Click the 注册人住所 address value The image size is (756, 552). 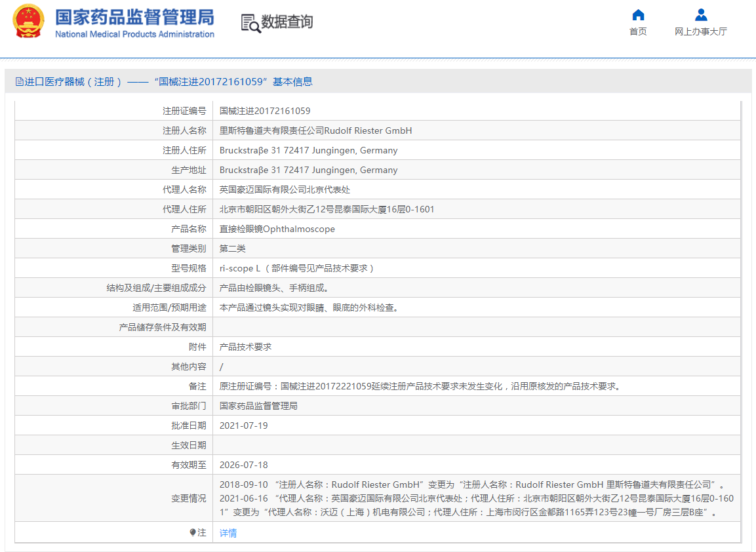coord(309,150)
